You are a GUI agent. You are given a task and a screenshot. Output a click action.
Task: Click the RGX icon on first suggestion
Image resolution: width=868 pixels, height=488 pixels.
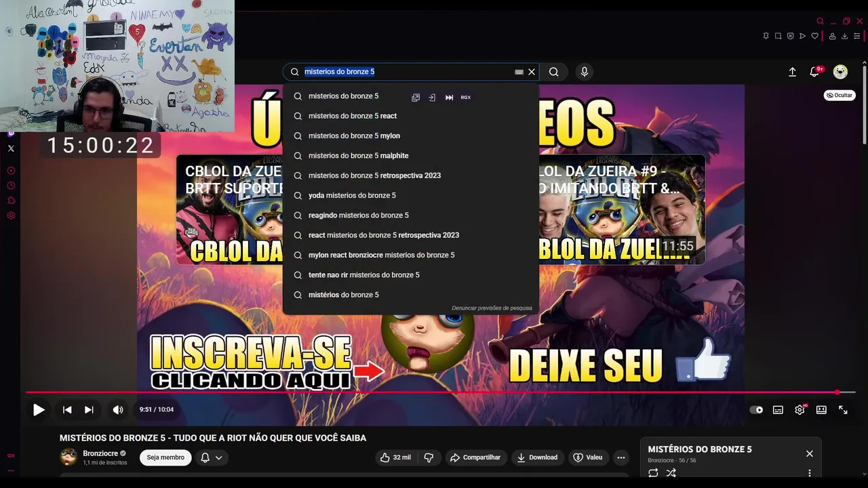pos(466,98)
